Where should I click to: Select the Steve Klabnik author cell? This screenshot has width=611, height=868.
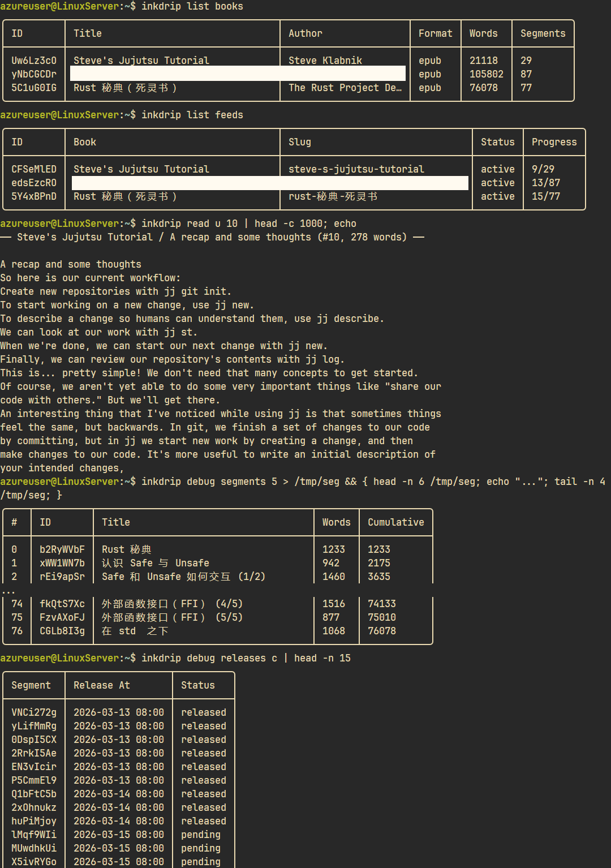(x=325, y=61)
